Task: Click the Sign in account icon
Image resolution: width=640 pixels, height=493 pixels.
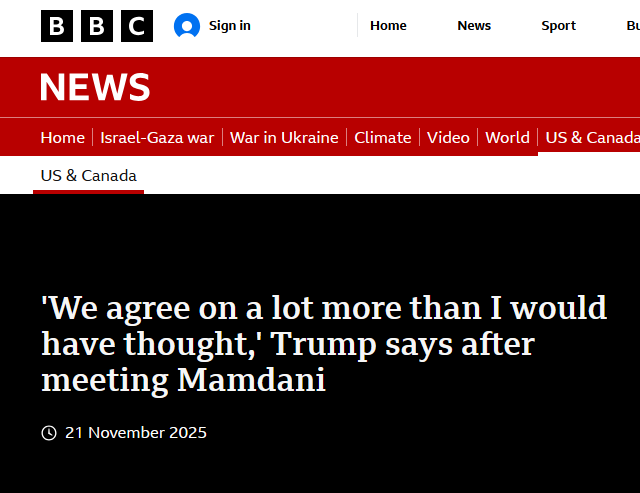Action: click(x=187, y=26)
